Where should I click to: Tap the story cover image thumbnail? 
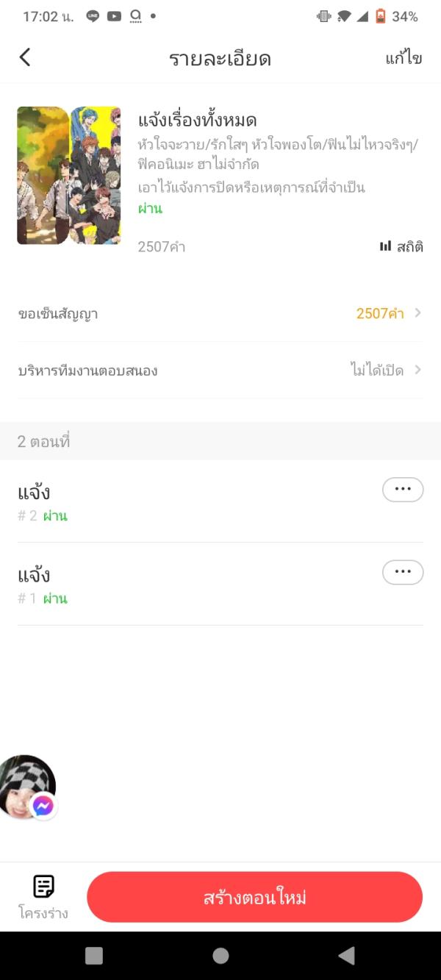pyautogui.click(x=69, y=175)
